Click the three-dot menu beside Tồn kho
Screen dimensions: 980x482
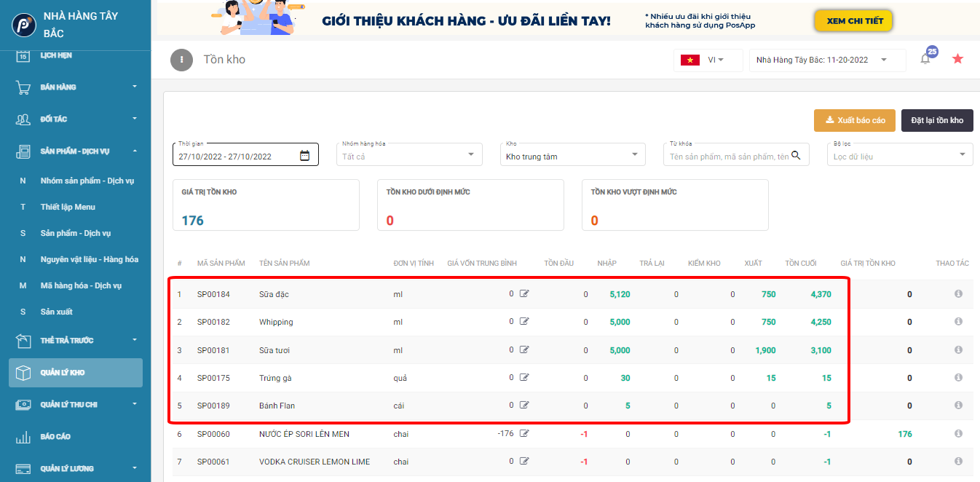tap(181, 60)
